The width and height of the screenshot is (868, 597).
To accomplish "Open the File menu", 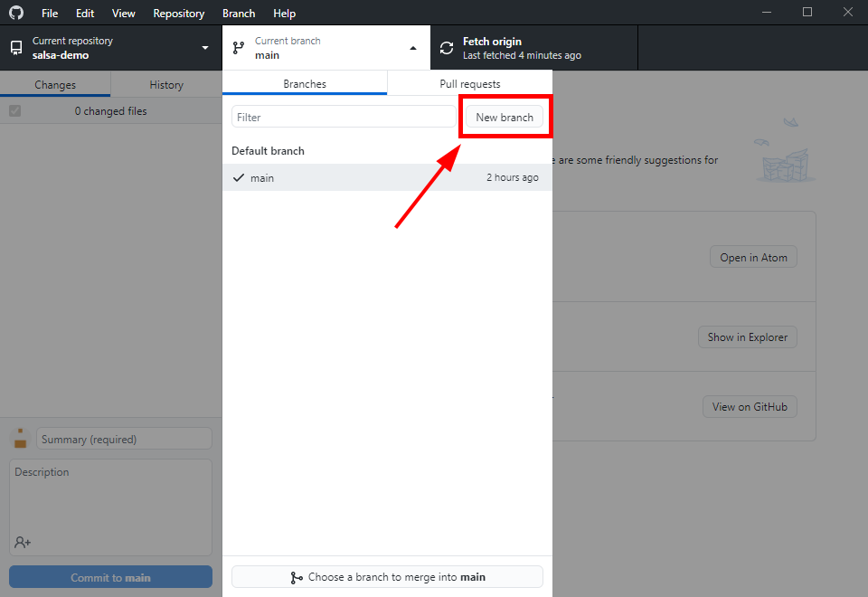I will pyautogui.click(x=50, y=14).
